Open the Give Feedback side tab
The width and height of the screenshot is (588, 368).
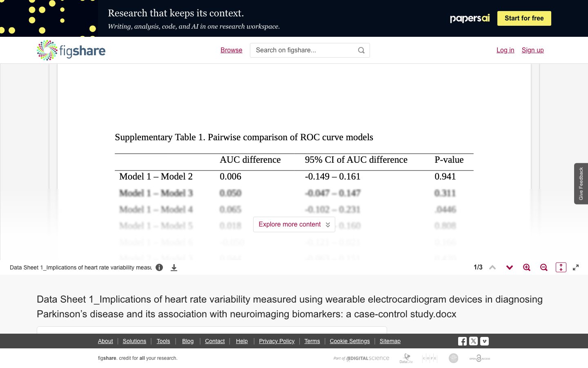581,184
